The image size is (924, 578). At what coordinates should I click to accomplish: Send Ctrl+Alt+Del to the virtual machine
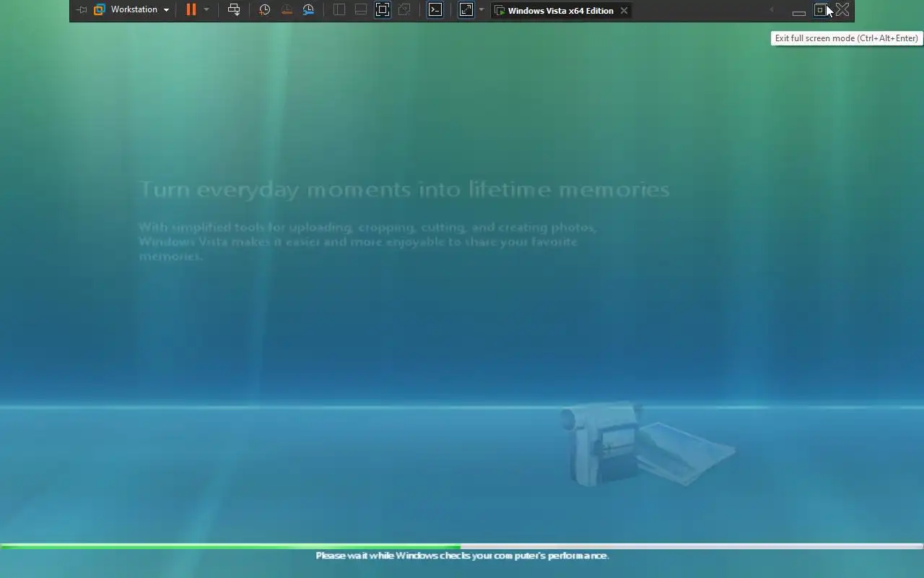tap(234, 10)
